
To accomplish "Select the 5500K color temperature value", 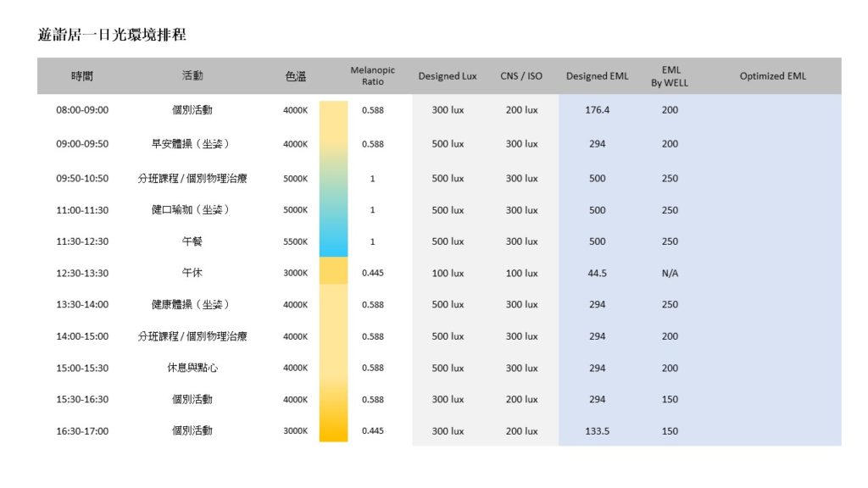I will coord(296,241).
